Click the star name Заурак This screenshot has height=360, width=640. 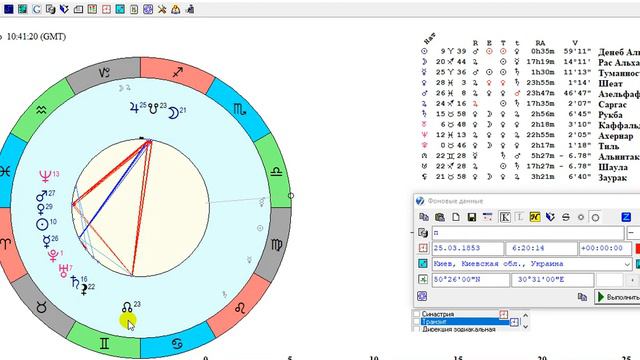coord(612,178)
